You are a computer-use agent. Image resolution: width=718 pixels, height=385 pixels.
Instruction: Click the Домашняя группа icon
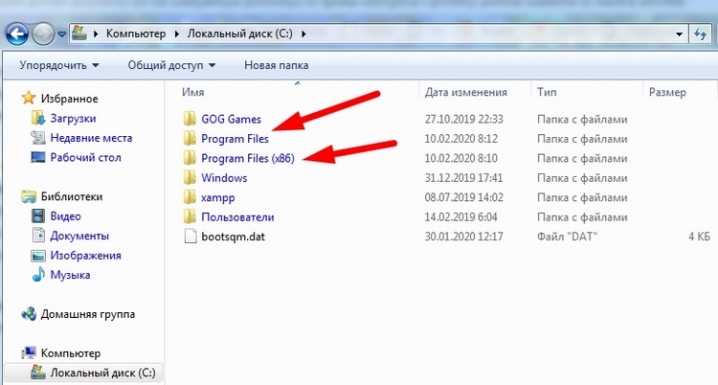(28, 314)
